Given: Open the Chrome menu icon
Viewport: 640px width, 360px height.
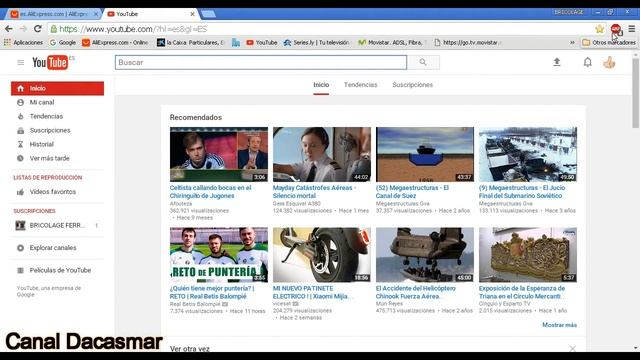Looking at the screenshot, I should [631, 29].
